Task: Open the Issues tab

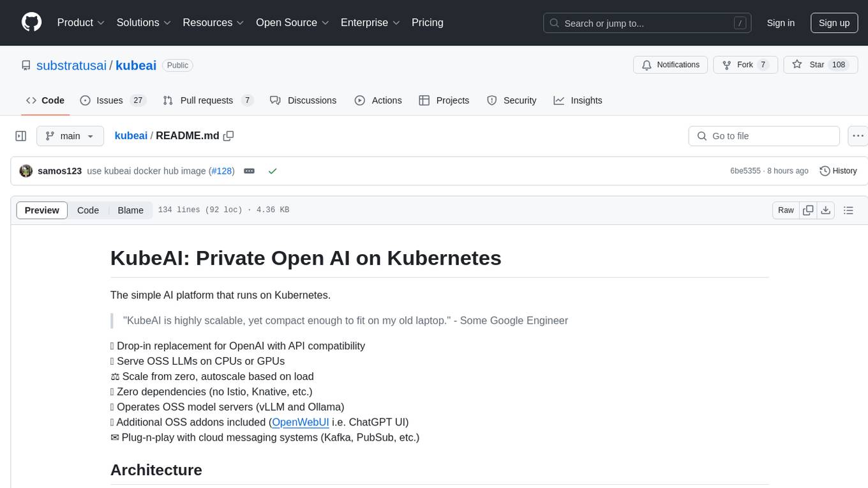Action: pos(113,100)
